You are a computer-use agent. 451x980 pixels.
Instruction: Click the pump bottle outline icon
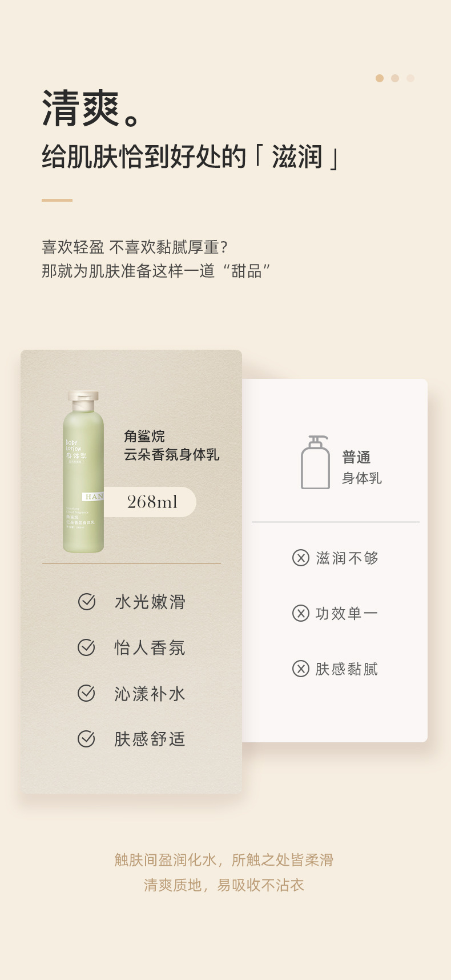(315, 462)
